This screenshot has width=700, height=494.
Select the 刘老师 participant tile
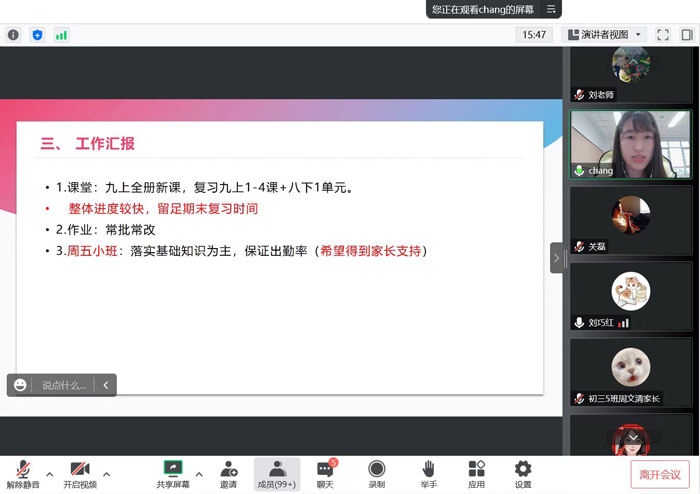[x=631, y=74]
